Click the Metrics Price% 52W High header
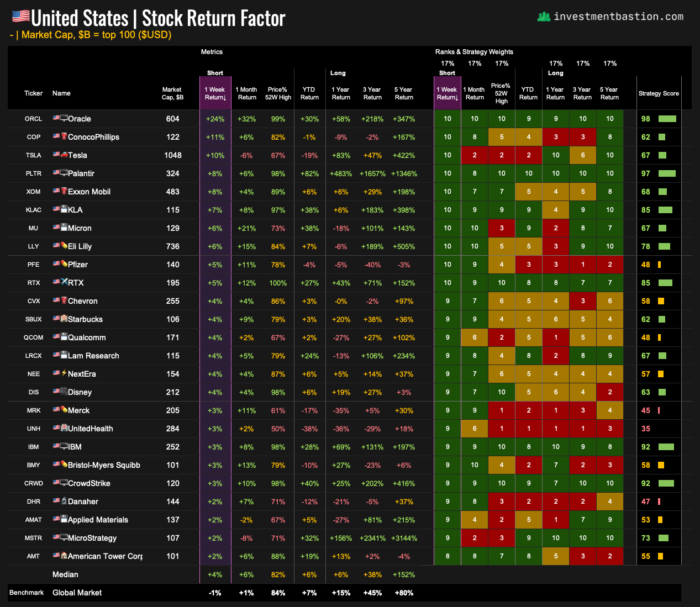The image size is (700, 607). coord(278,93)
